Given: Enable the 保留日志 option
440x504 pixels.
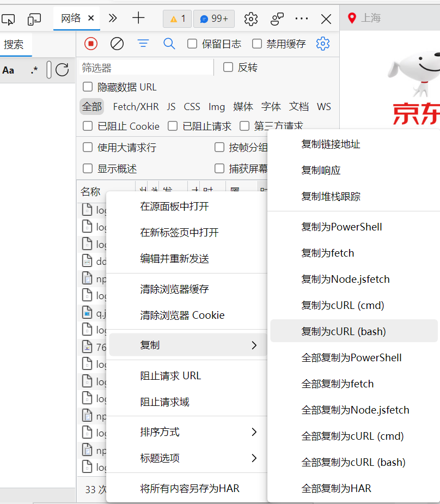Looking at the screenshot, I should click(x=192, y=44).
